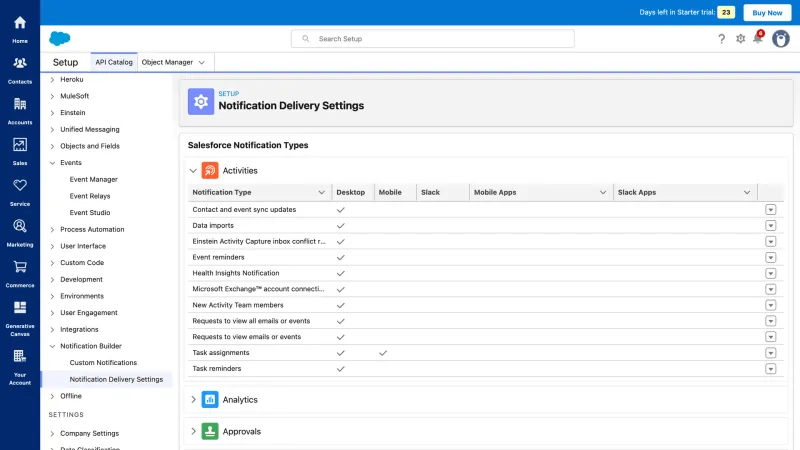
Task: Open Commerce cart icon in navigation bar
Action: [x=20, y=267]
